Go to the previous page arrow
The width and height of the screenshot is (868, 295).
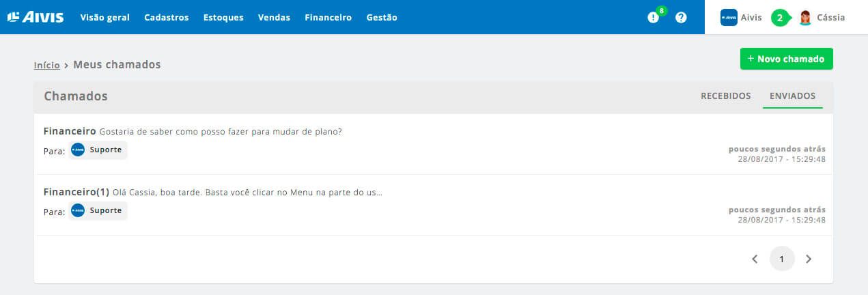[x=755, y=259]
